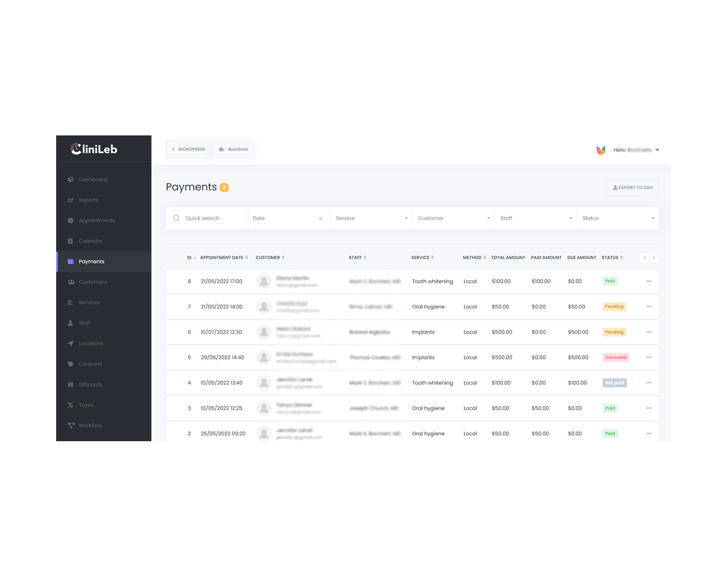
Task: Clear the Date filter with the x icon
Action: pos(320,218)
